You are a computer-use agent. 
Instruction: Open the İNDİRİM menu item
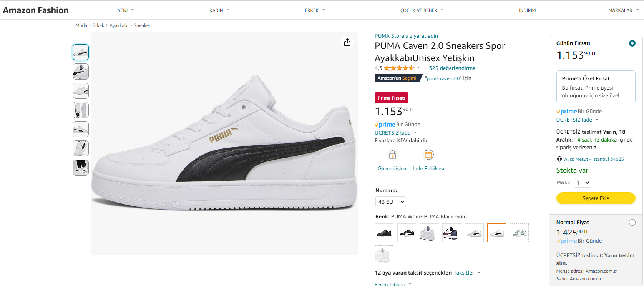pyautogui.click(x=527, y=10)
